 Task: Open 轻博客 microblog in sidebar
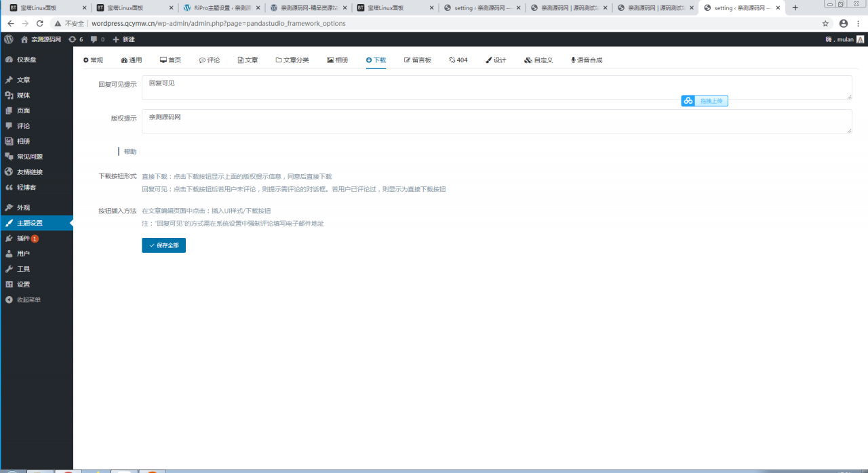click(37, 187)
